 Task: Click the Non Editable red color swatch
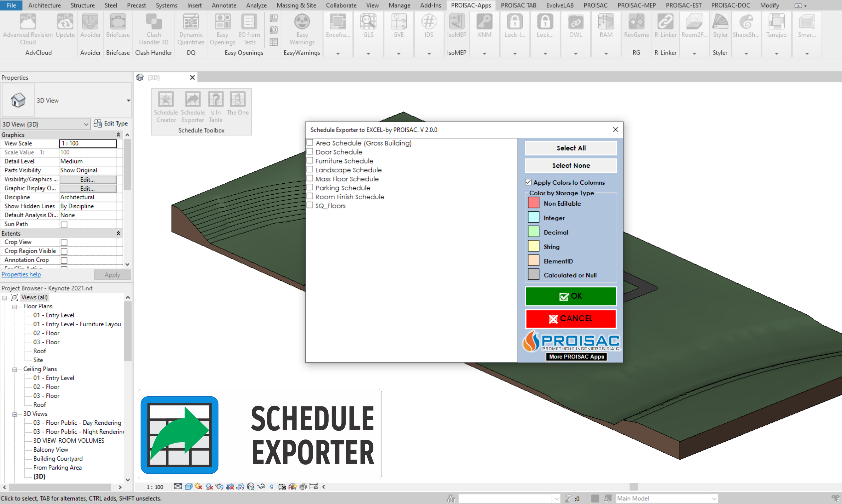pos(533,203)
